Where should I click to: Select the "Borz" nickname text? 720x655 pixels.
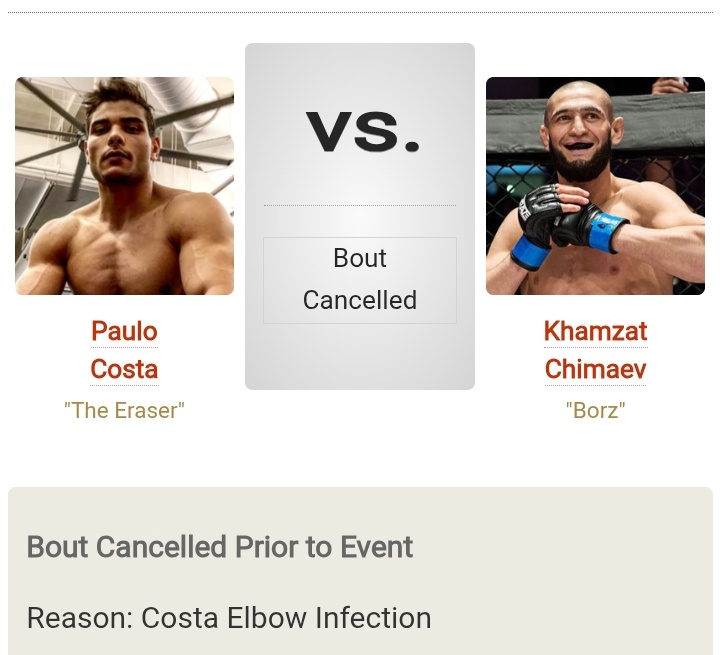click(x=596, y=411)
